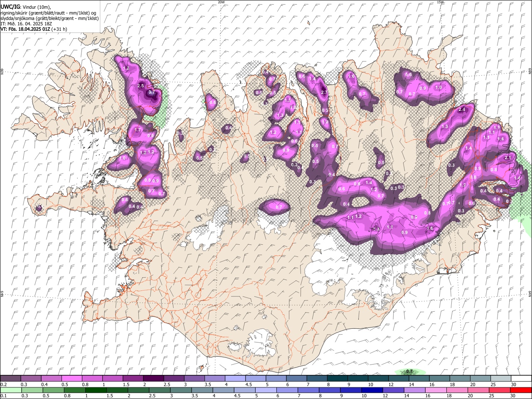
Task: Click the dark green 1–1.5 lower legend swatch
Action: (x=96, y=390)
